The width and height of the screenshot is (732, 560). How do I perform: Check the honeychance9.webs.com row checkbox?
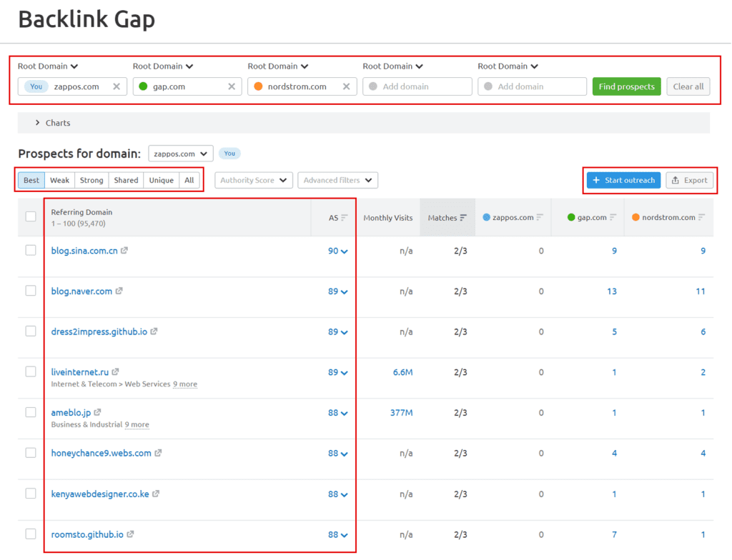tap(31, 453)
